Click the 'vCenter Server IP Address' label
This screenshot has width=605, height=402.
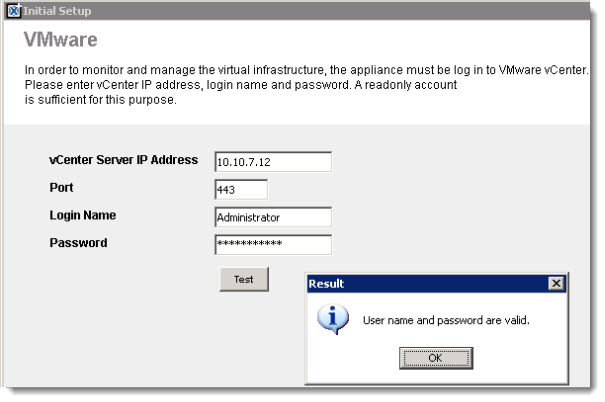point(123,160)
